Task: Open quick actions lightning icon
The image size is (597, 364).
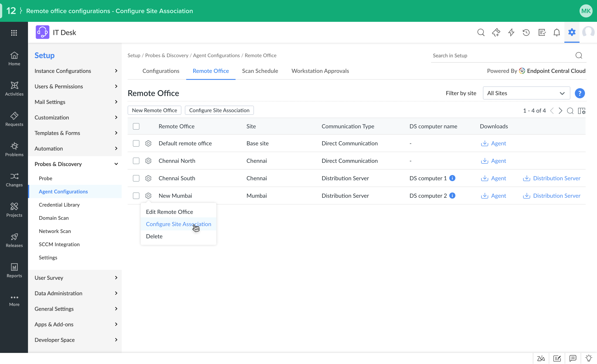Action: coord(511,33)
